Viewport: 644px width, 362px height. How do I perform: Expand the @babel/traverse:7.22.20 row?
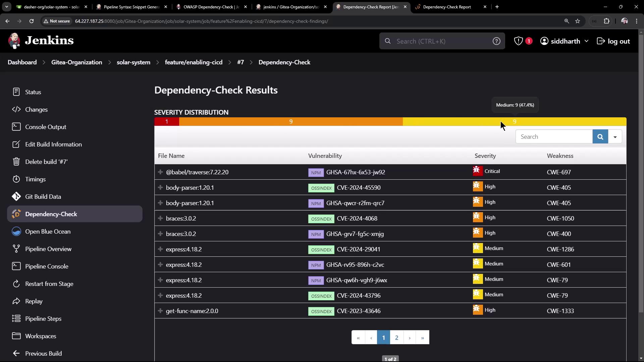click(160, 172)
